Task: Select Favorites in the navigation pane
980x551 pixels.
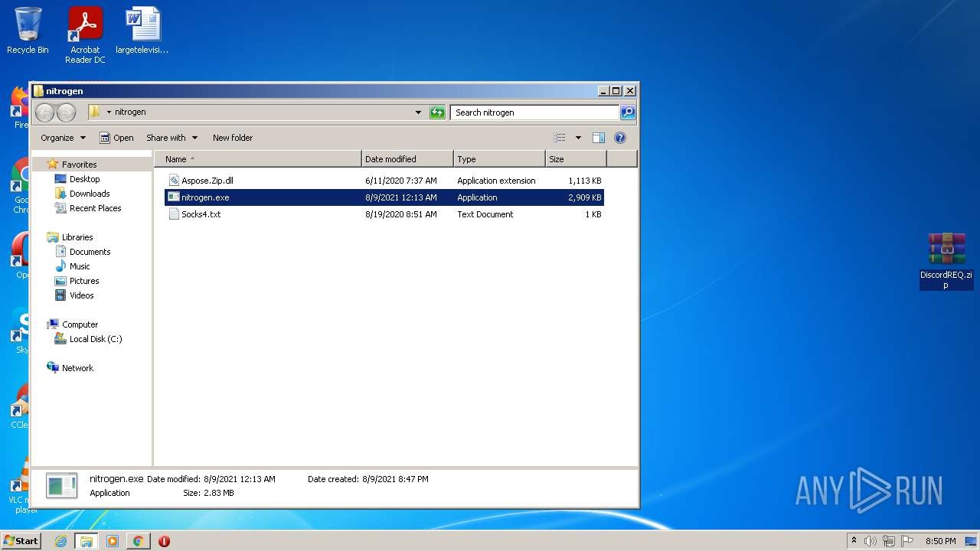Action: [79, 165]
